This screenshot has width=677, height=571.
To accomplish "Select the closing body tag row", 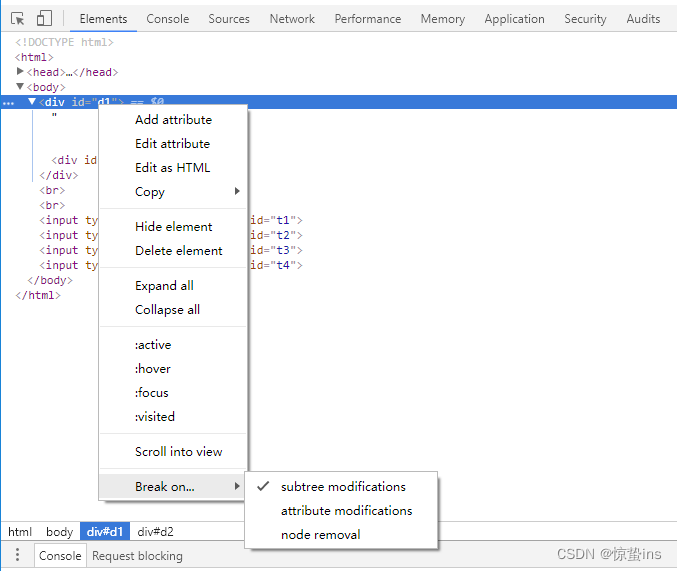I will [x=50, y=280].
